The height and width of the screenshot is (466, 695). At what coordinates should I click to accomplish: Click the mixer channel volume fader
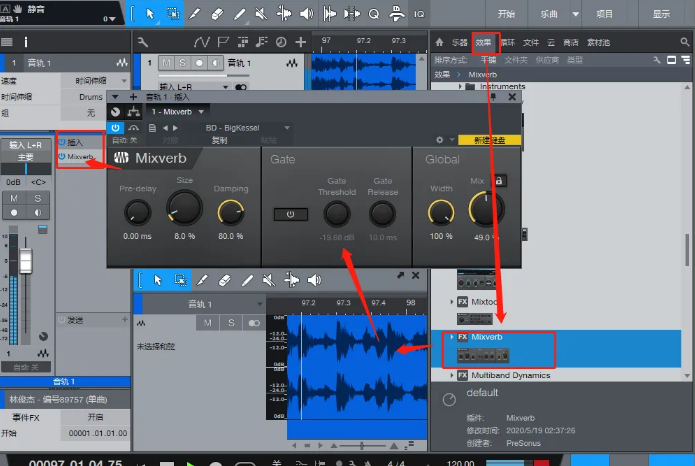click(x=26, y=260)
